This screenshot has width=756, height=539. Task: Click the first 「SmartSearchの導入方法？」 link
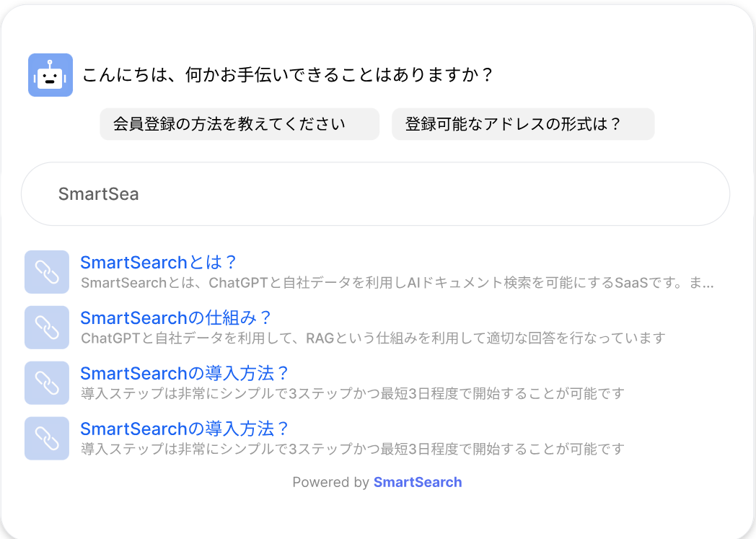[x=185, y=373]
